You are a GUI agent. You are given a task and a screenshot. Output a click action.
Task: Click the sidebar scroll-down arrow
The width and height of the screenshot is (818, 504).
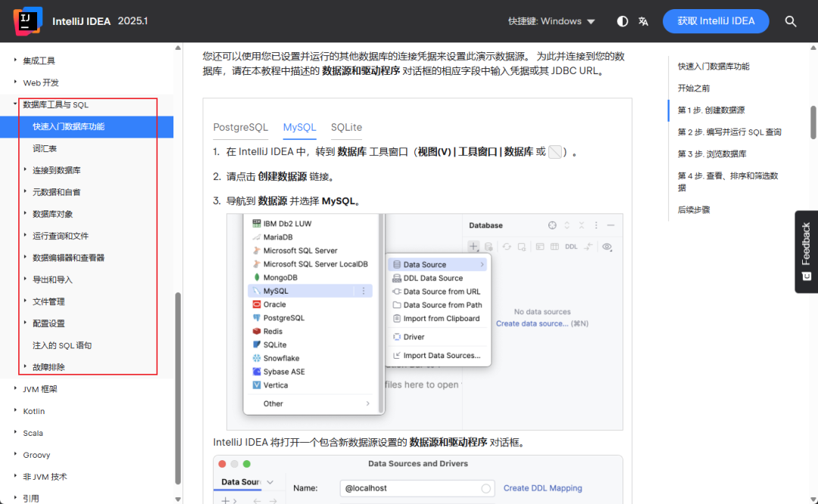(178, 499)
